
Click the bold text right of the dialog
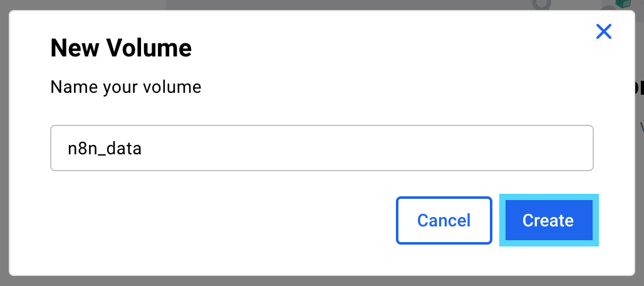pos(640,88)
